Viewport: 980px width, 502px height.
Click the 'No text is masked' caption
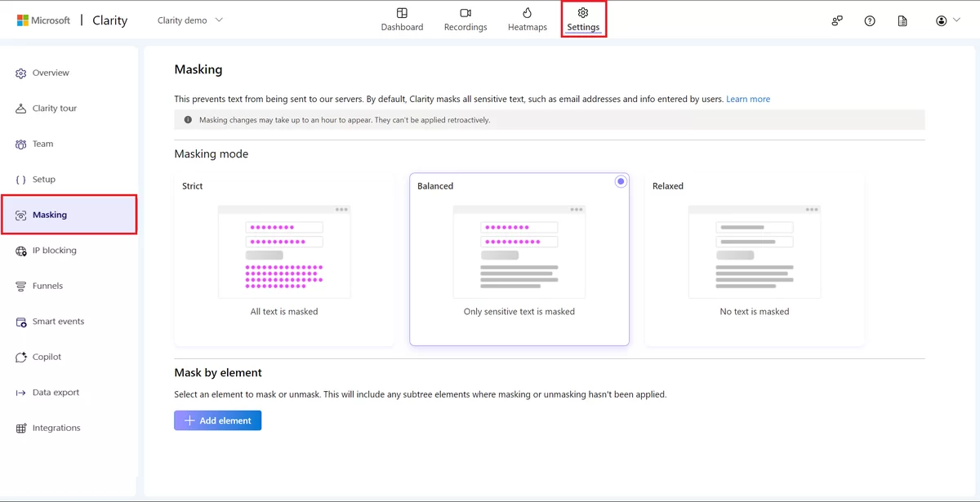[755, 312]
